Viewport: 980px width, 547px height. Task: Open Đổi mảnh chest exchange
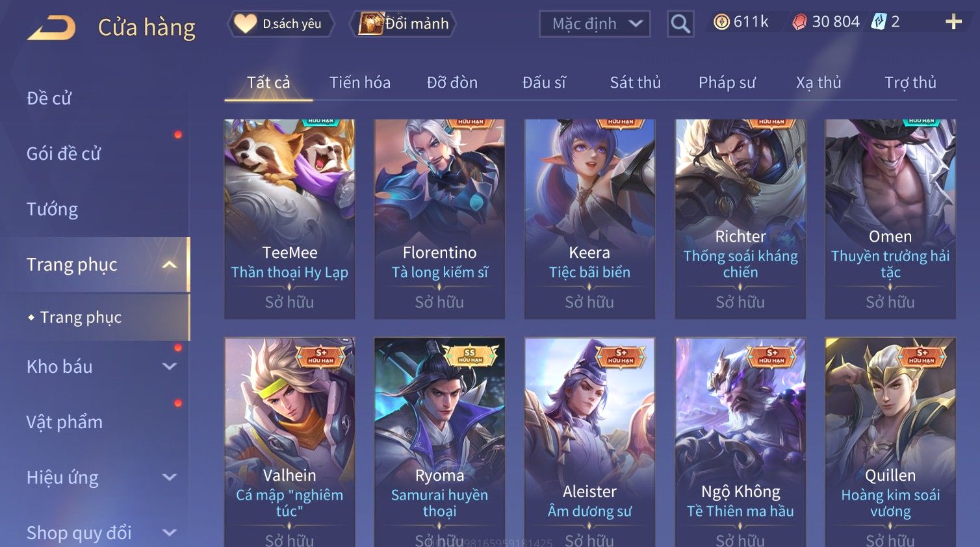[404, 24]
